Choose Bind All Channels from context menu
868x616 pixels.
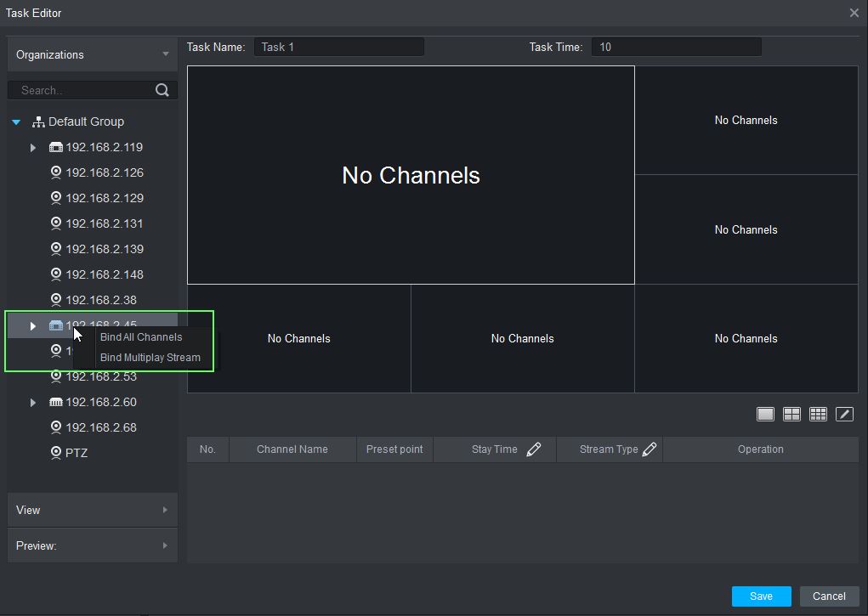[141, 337]
